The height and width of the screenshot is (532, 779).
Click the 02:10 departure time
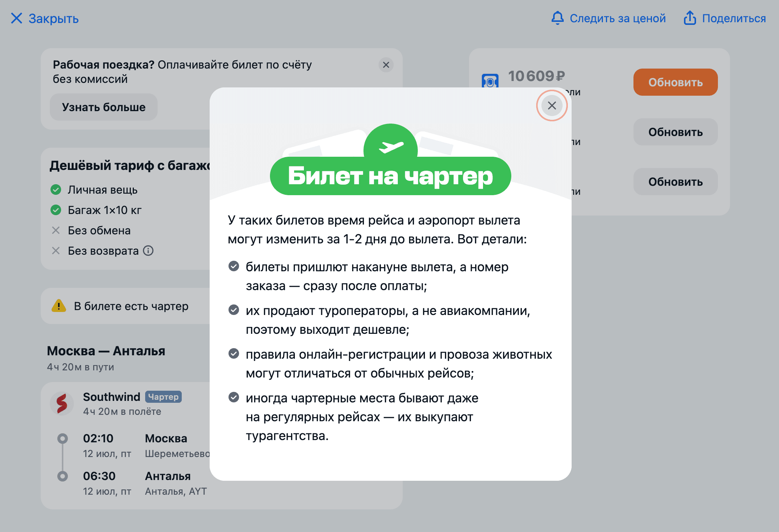98,438
